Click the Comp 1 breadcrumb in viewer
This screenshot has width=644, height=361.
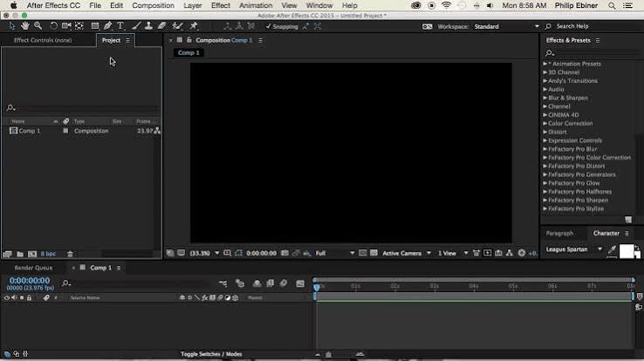point(188,52)
